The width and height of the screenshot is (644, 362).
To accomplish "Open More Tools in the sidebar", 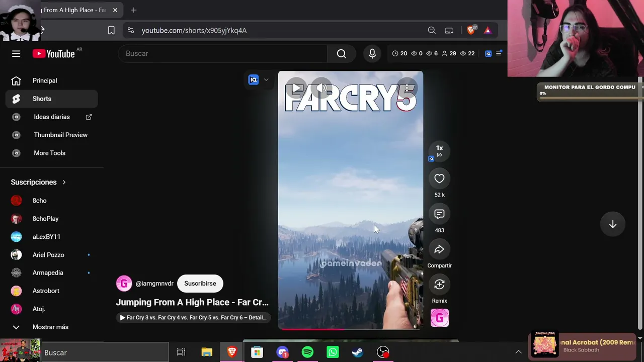I will pos(52,153).
